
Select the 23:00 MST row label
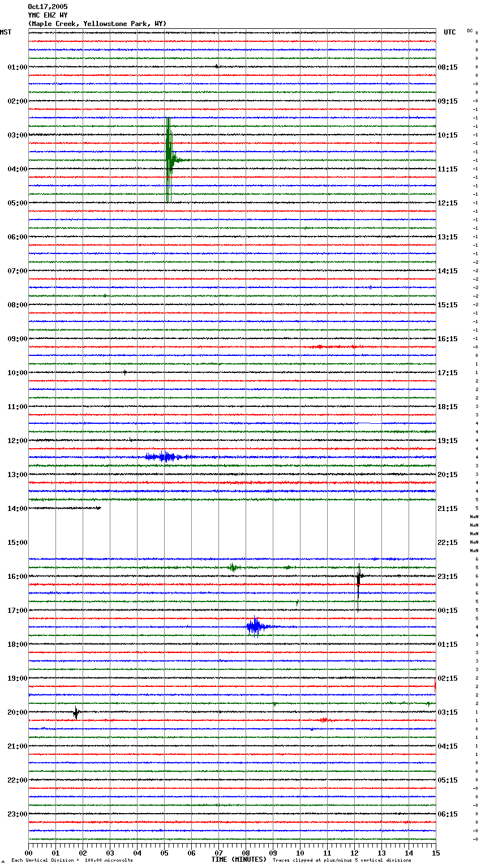click(18, 814)
